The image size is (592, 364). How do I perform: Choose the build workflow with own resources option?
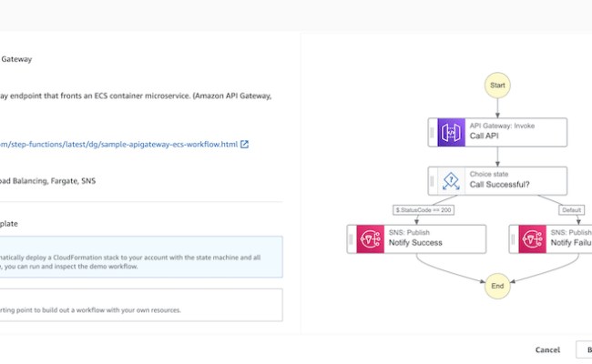[141, 305]
